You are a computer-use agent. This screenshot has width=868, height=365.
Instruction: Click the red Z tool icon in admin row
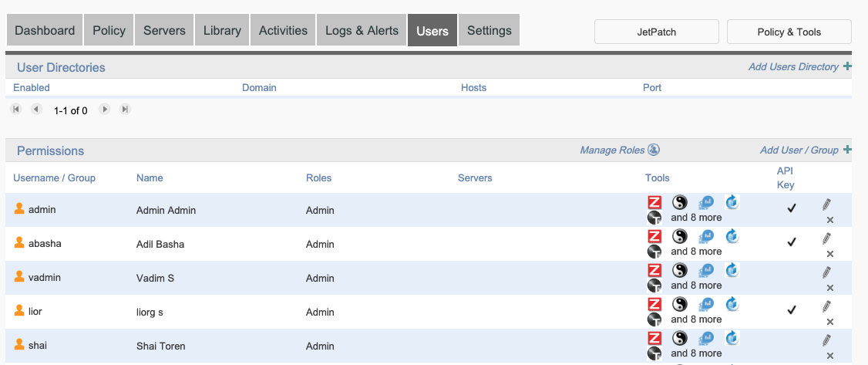654,203
